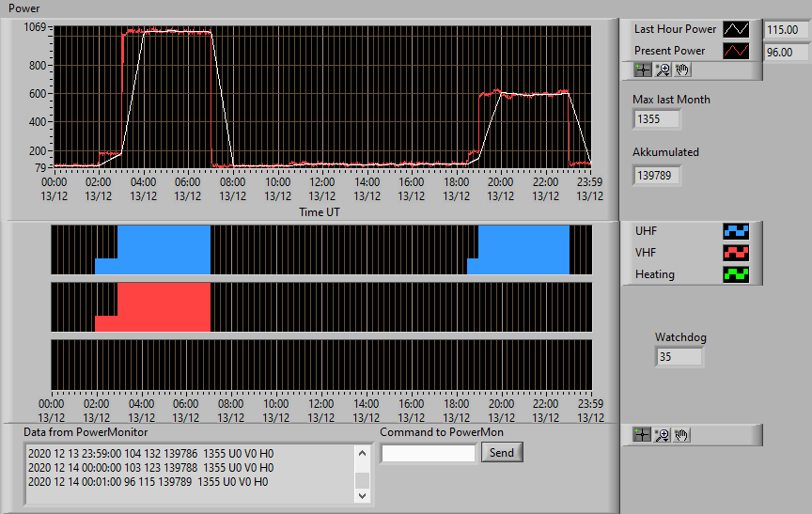Click the Command to PowerMon text field
This screenshot has width=812, height=514.
tap(429, 454)
